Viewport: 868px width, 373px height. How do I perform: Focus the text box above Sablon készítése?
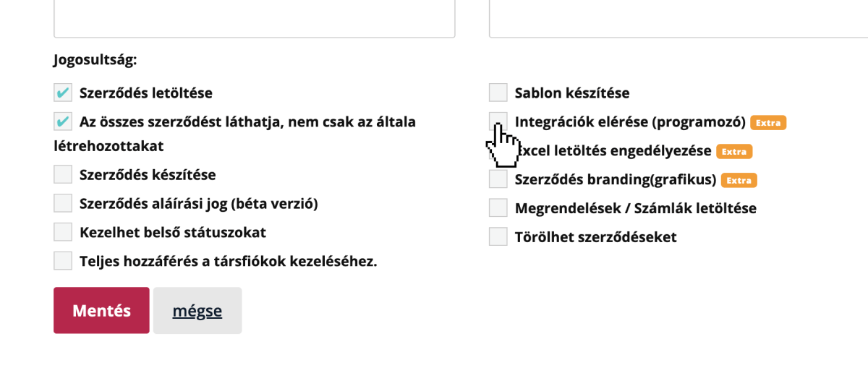[x=678, y=18]
